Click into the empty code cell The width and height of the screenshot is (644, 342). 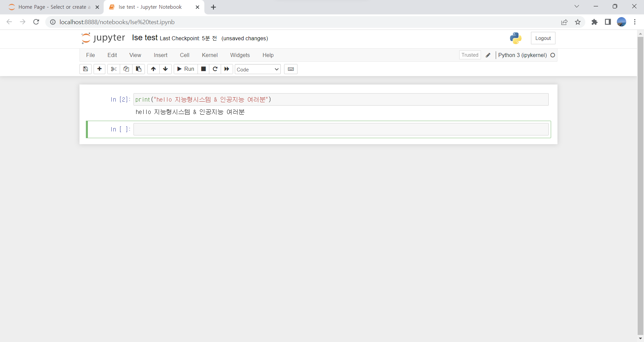coord(340,129)
